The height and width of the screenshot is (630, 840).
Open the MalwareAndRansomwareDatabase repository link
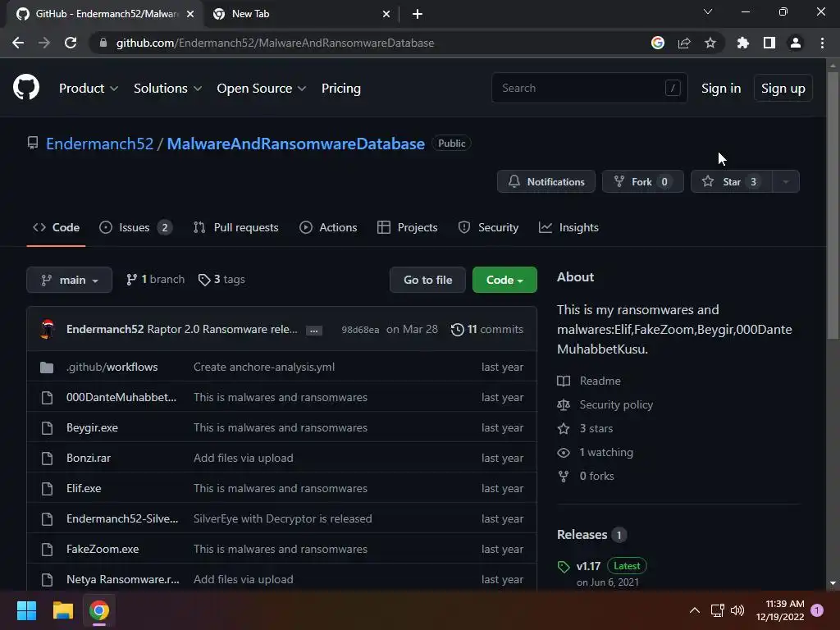click(295, 144)
